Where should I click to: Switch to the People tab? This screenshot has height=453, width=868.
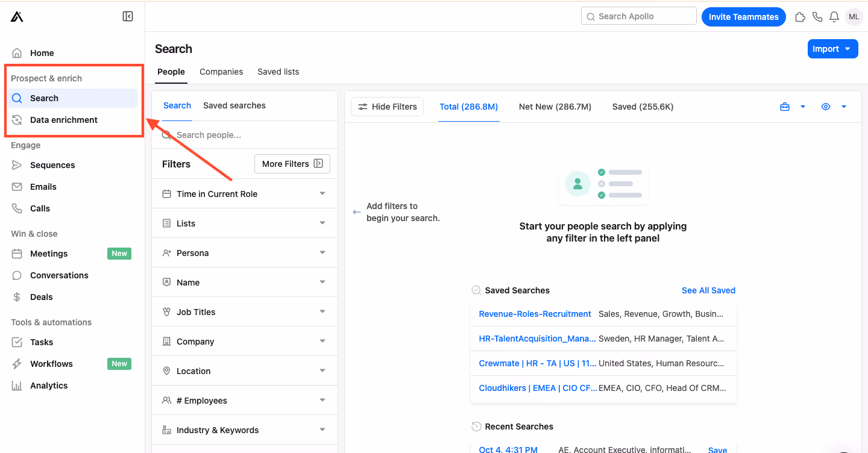[171, 72]
